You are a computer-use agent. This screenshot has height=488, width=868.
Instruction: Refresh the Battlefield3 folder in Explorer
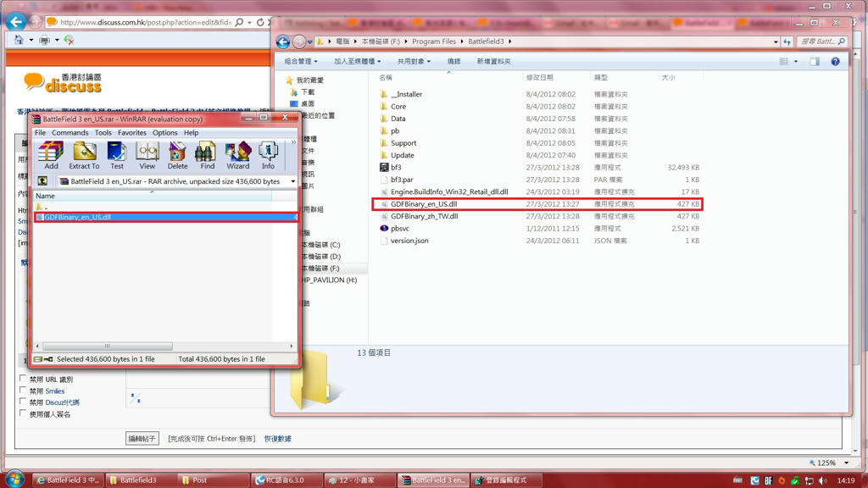(787, 42)
